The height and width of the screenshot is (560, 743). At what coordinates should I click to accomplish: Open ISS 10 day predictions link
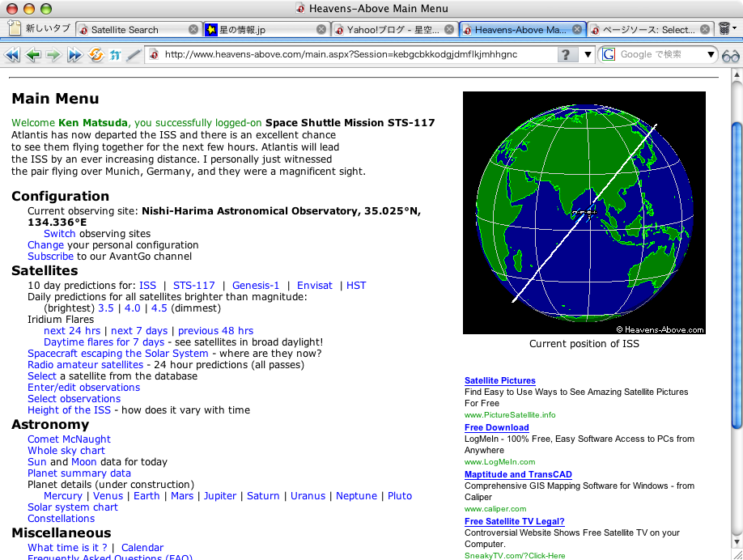(147, 285)
